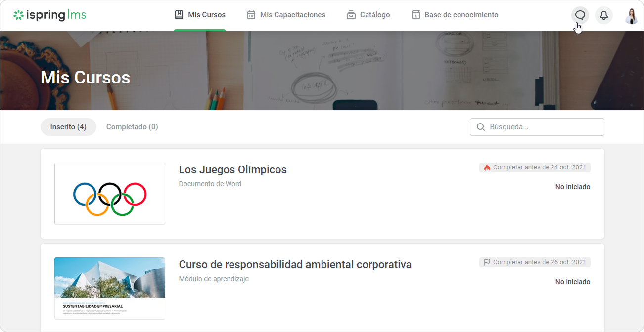The height and width of the screenshot is (332, 644).
Task: Navigate to Base de conocimiento
Action: coord(461,15)
